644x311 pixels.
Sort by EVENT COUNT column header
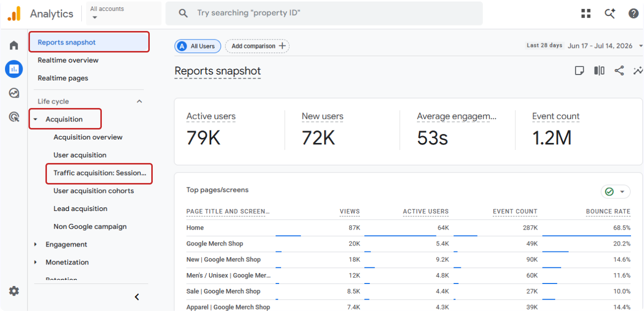(x=515, y=211)
